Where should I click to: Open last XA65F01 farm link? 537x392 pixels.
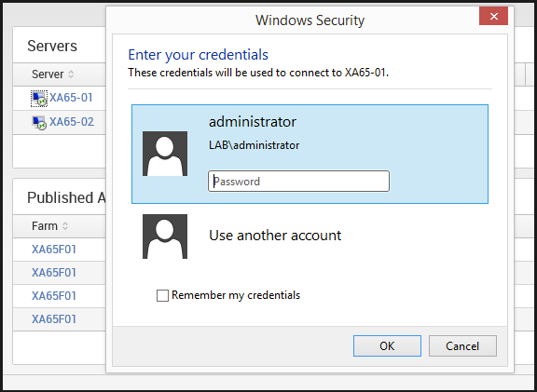(x=54, y=319)
